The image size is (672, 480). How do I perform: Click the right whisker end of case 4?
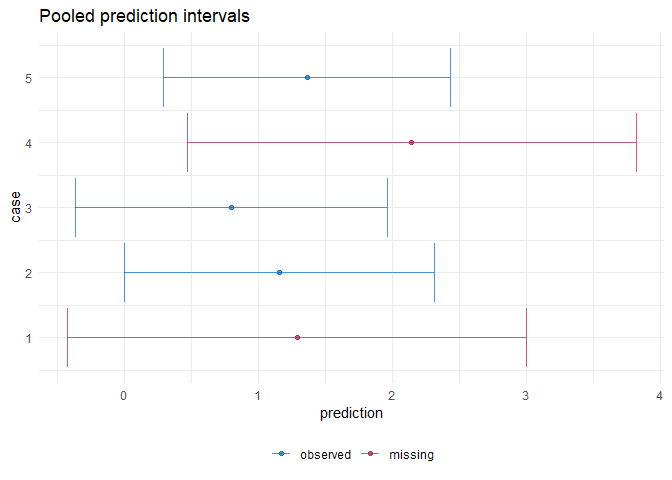tap(636, 142)
